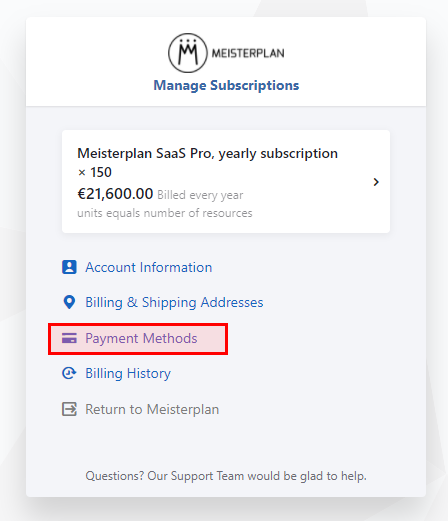Expand subscription details with chevron arrow
Viewport: 448px width, 521px height.
click(x=376, y=182)
